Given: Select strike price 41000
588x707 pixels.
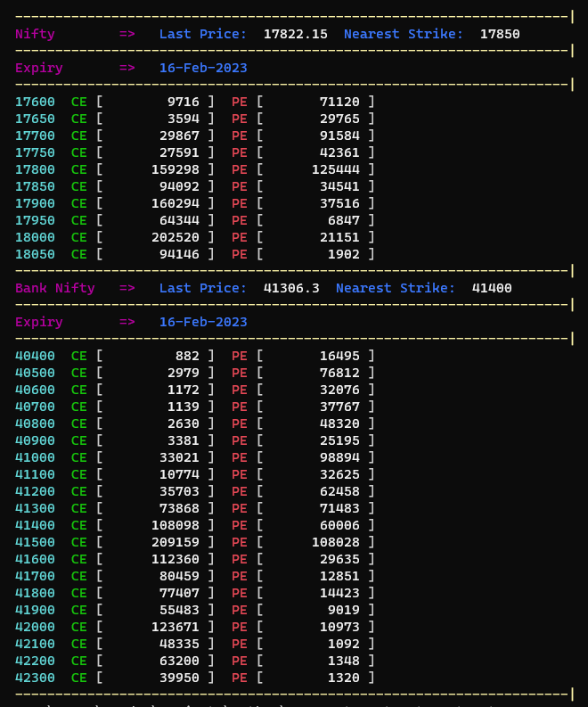Looking at the screenshot, I should tap(35, 457).
